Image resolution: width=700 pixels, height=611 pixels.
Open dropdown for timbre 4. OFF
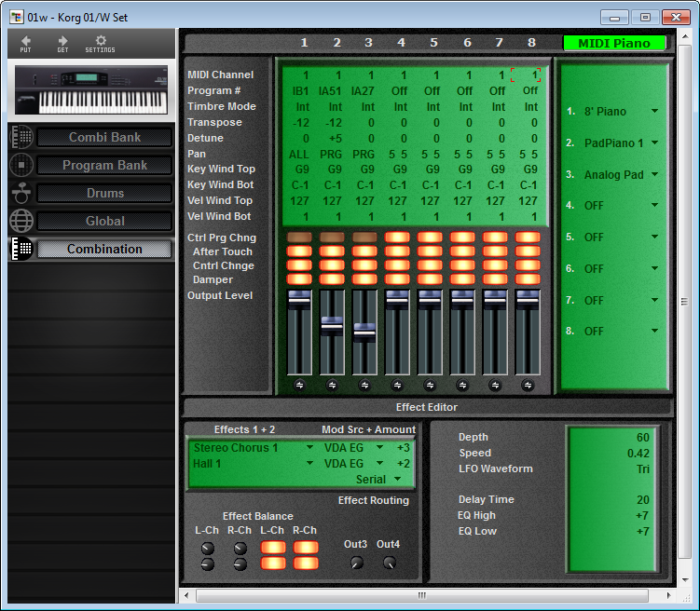(654, 205)
